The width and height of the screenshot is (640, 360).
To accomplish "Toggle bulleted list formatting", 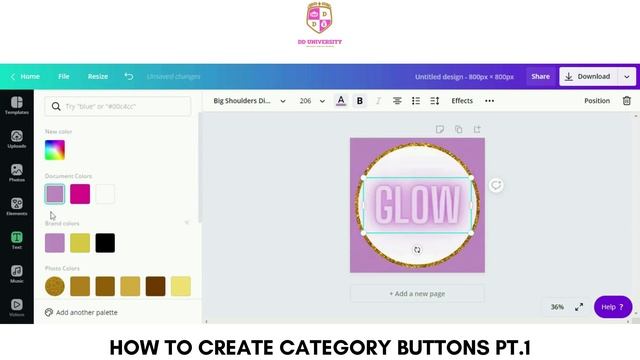I will point(416,101).
